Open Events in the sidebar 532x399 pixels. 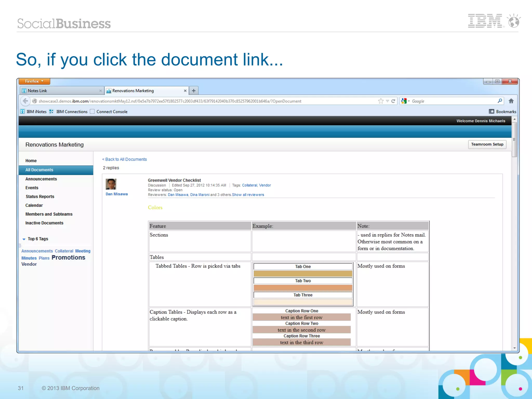(x=32, y=188)
